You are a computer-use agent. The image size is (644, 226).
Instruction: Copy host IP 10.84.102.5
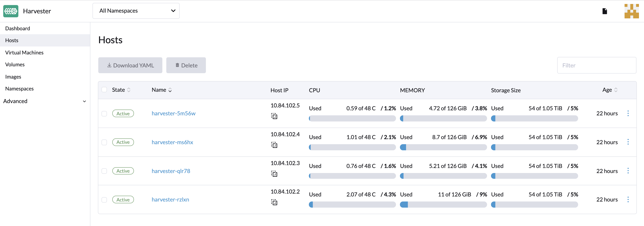tap(274, 116)
